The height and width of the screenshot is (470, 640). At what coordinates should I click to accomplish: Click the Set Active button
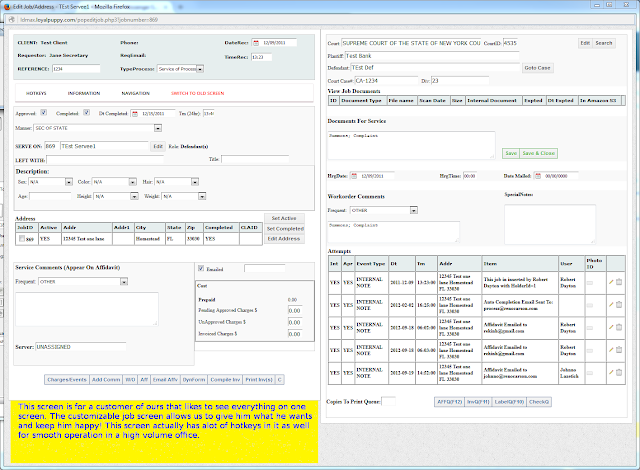point(284,218)
